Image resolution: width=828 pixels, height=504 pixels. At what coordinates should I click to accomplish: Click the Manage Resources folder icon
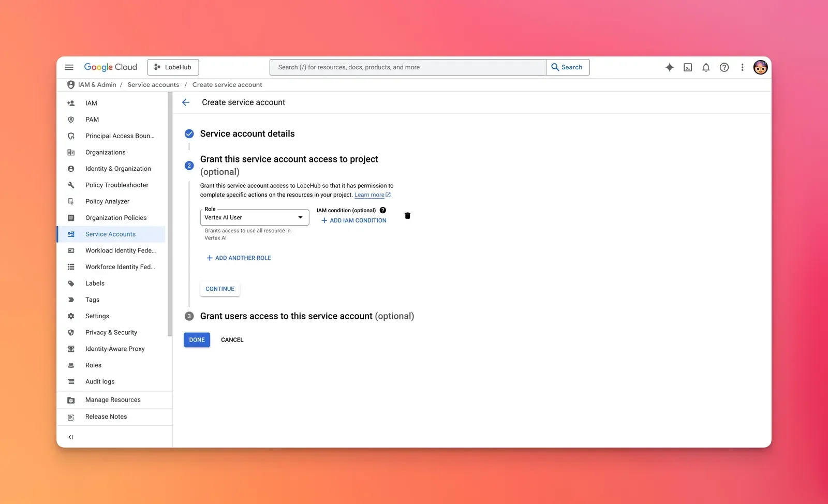[x=71, y=400]
